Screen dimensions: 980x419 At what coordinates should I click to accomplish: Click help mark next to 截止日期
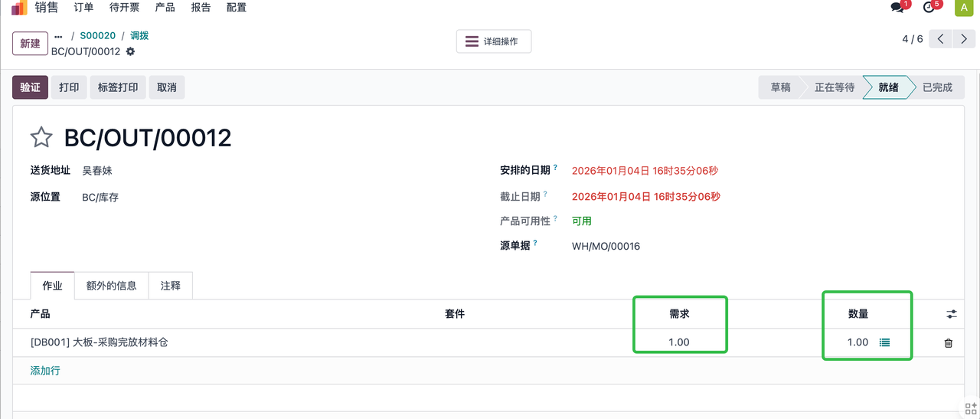coord(546,194)
